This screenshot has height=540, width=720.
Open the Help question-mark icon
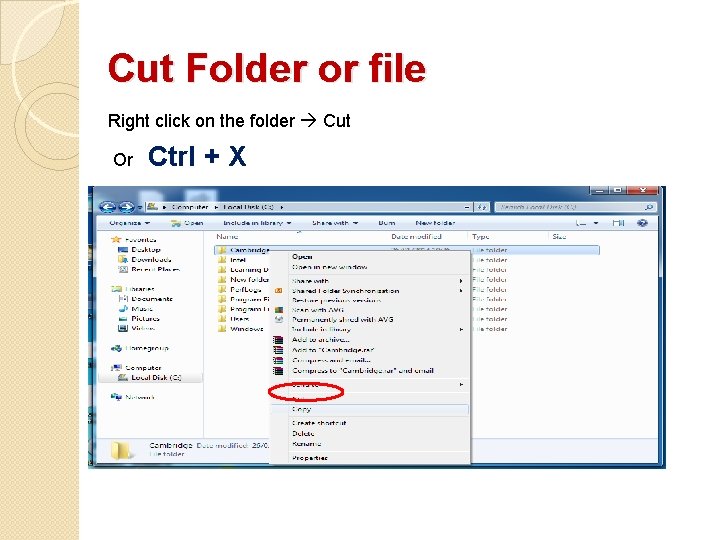click(x=642, y=223)
